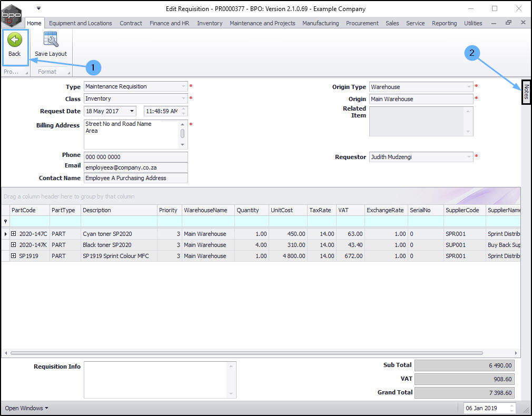Click the Sub Total value field
Image resolution: width=532 pixels, height=416 pixels.
click(465, 365)
